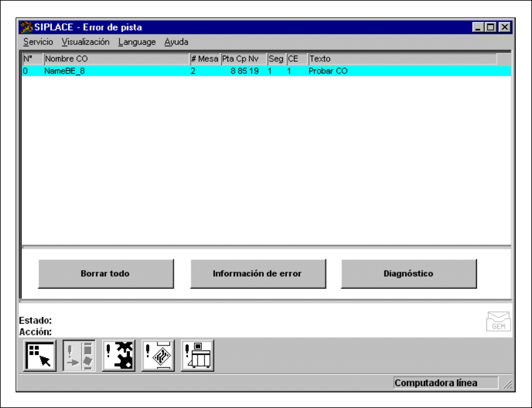Click the Nº column header
The height and width of the screenshot is (408, 532).
tap(33, 59)
